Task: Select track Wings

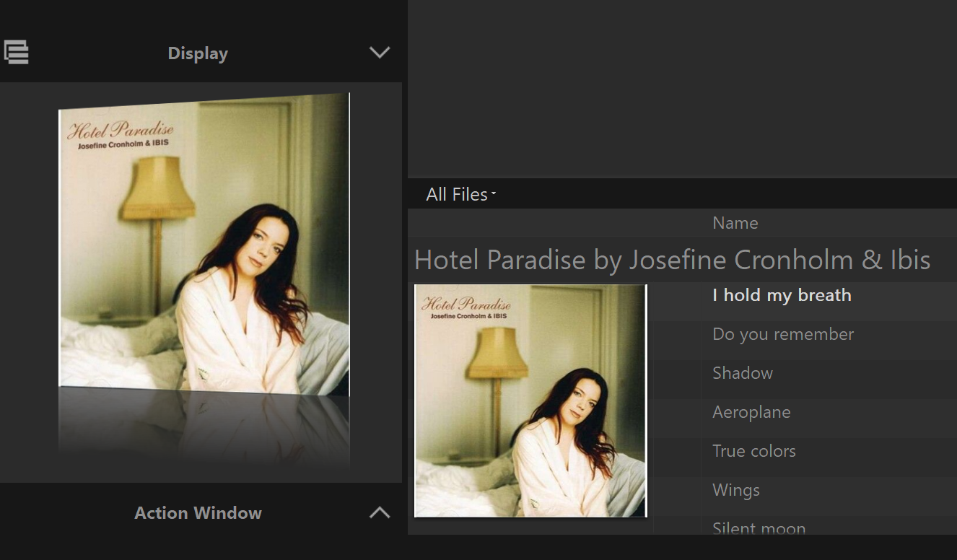Action: point(736,490)
